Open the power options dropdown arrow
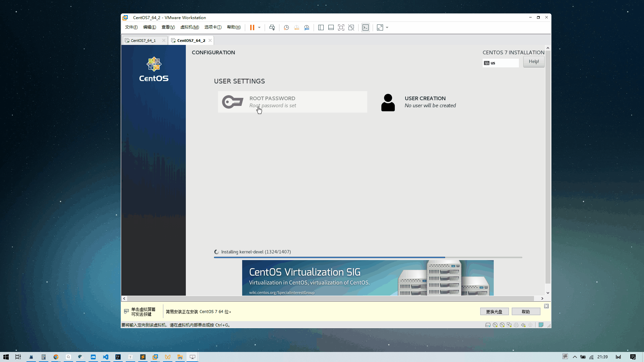 tap(259, 27)
